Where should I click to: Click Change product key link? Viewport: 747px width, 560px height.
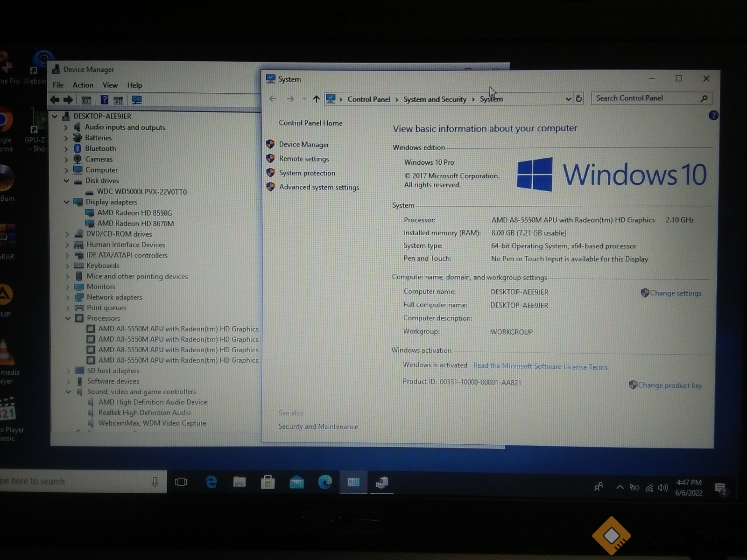coord(670,385)
